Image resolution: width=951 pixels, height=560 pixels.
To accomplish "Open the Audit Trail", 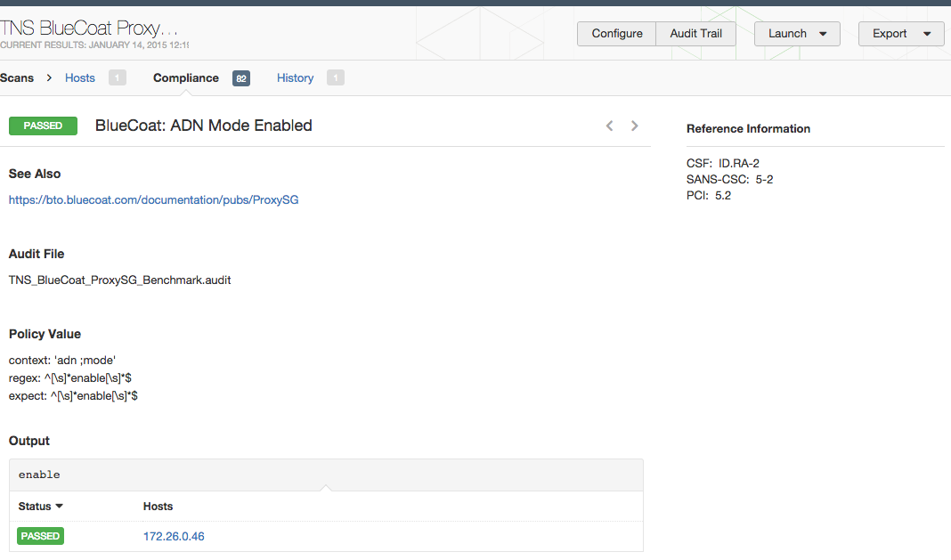I will click(x=695, y=34).
